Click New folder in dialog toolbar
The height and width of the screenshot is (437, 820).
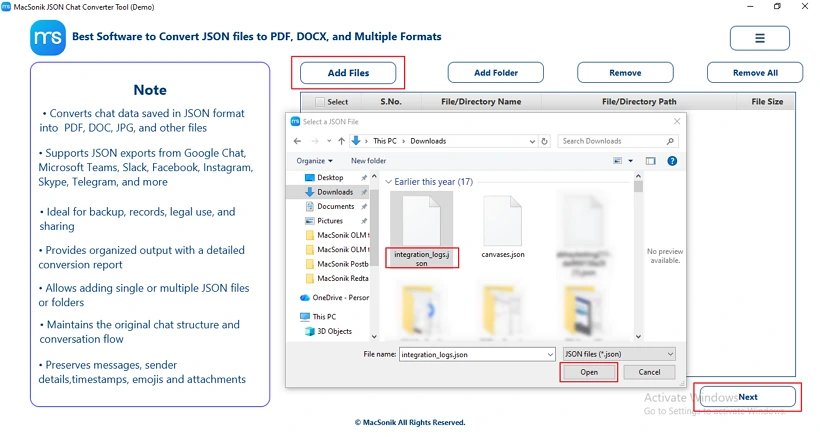tap(368, 161)
